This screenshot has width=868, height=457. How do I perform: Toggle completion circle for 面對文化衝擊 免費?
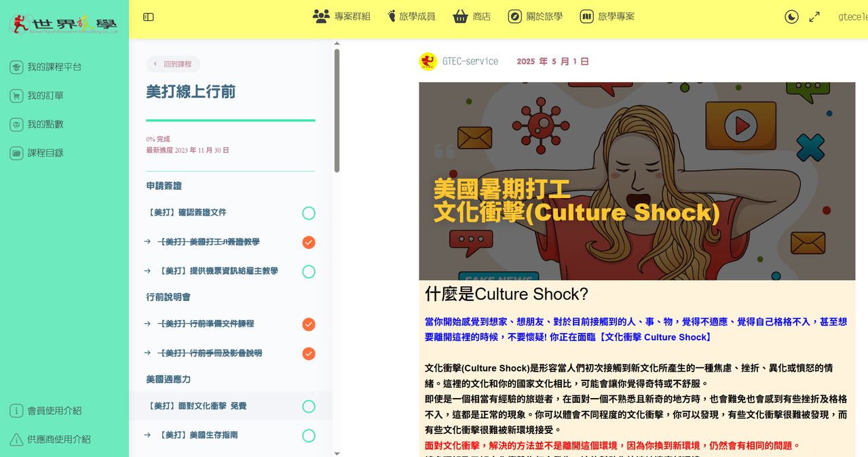point(309,406)
